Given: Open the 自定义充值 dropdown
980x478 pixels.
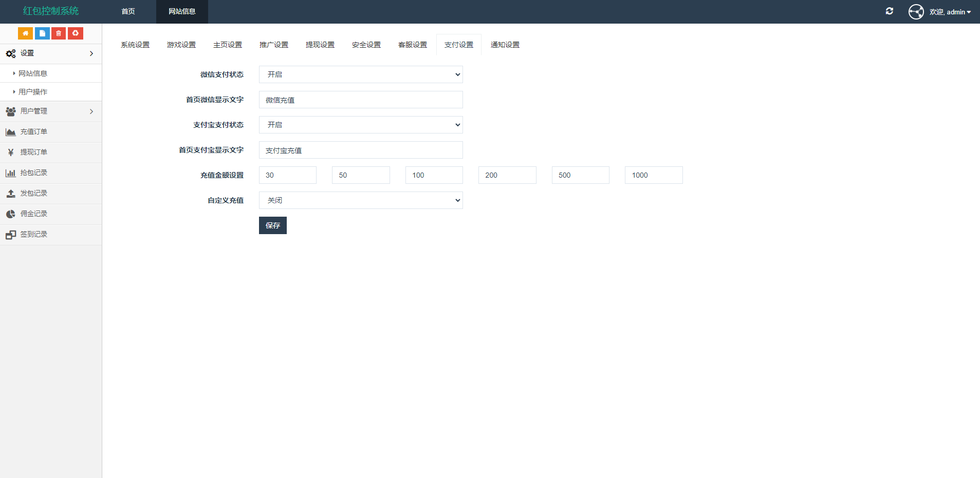Looking at the screenshot, I should coord(361,200).
